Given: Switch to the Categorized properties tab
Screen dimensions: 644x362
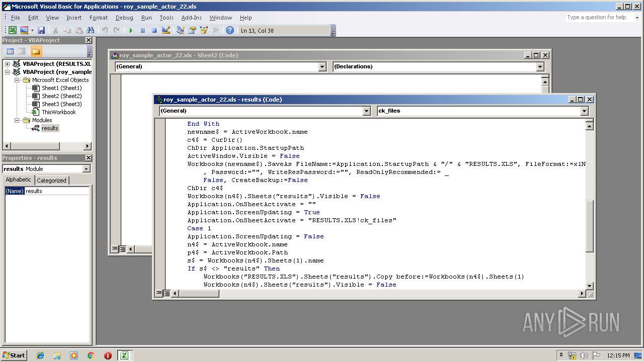Looking at the screenshot, I should pos(51,180).
